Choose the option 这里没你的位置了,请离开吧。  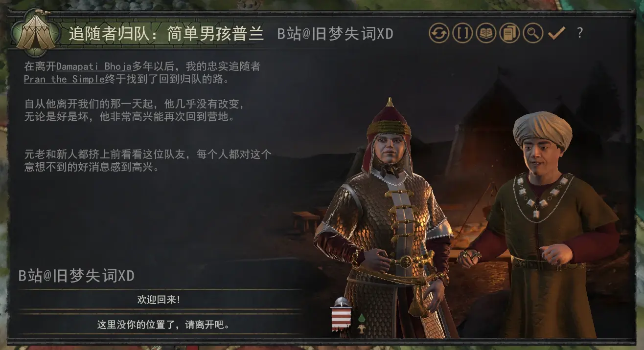click(160, 325)
